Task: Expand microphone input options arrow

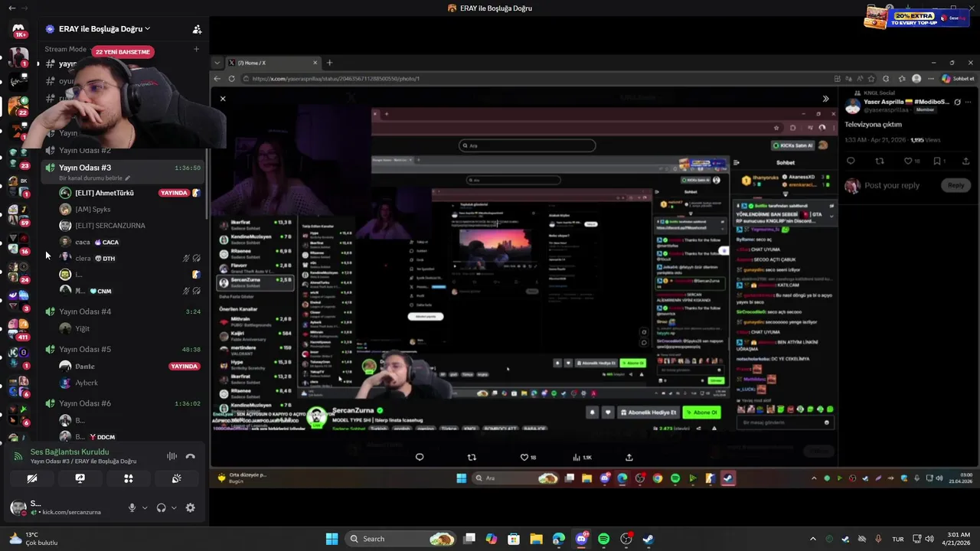Action: (145, 507)
